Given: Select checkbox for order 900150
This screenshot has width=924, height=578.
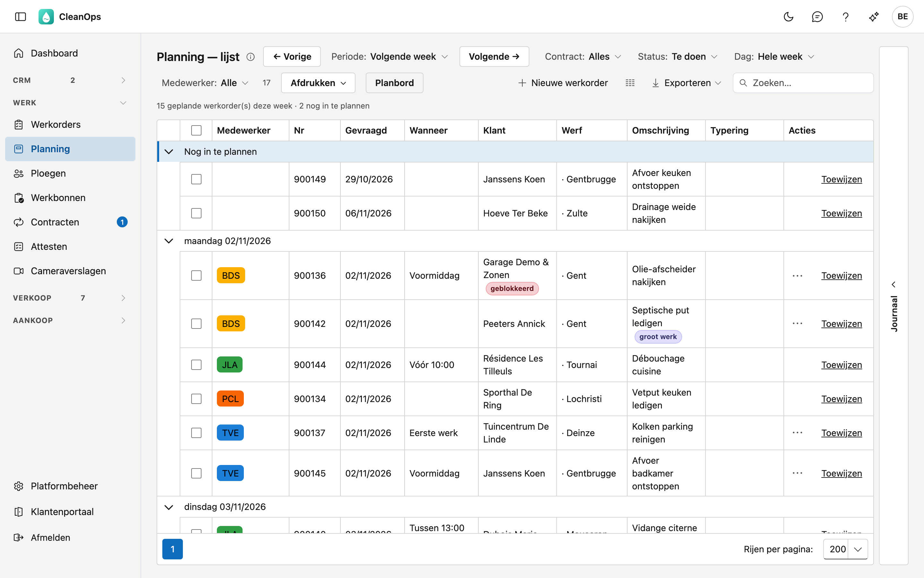Looking at the screenshot, I should click(196, 213).
